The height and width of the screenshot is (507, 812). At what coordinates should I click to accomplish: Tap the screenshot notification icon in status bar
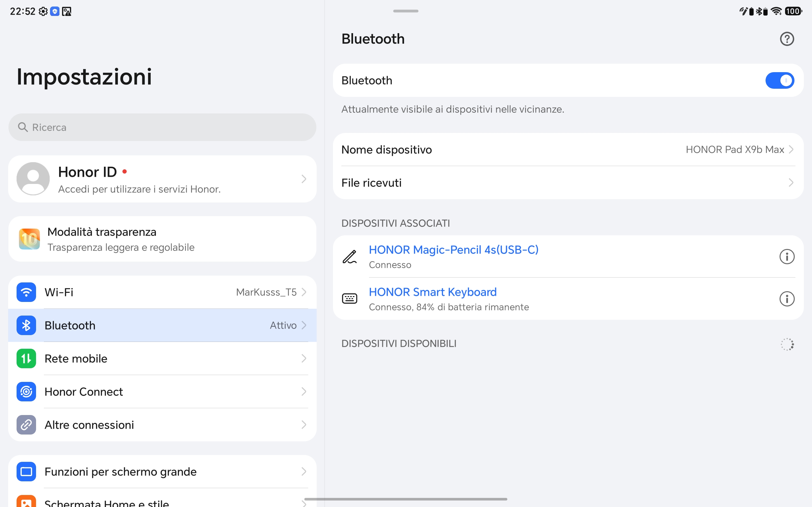point(66,11)
